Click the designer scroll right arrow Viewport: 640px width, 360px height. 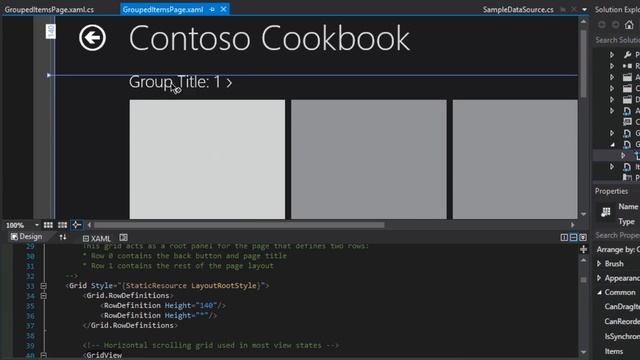(573, 225)
